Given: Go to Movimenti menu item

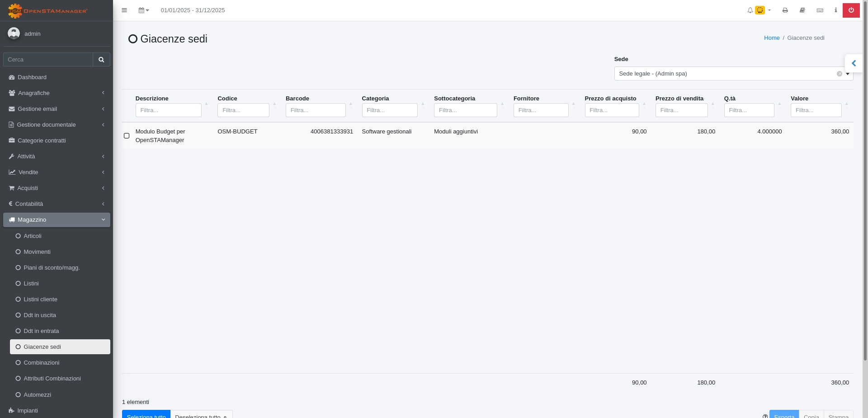Looking at the screenshot, I should (x=37, y=252).
